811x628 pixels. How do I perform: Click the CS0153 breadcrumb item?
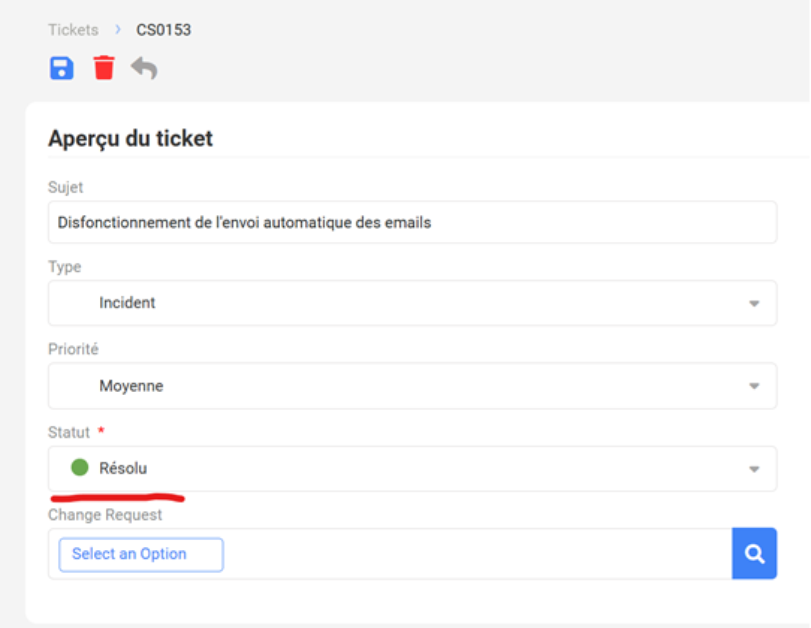coord(163,30)
